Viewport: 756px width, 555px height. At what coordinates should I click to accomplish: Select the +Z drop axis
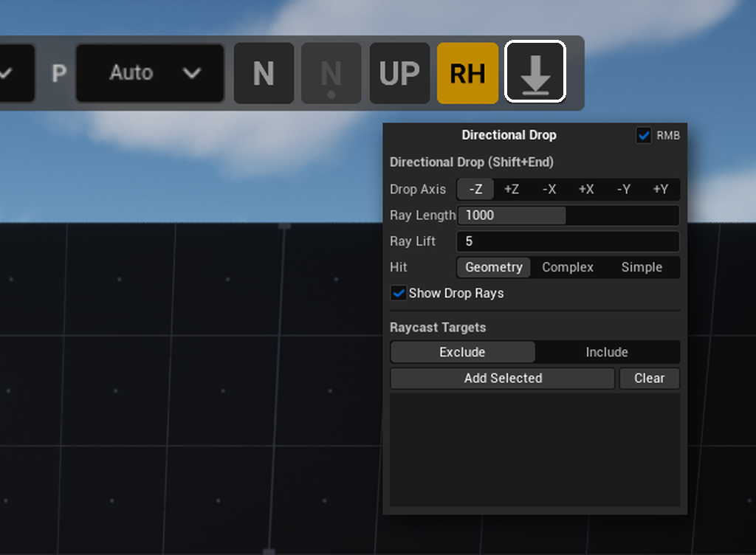coord(512,190)
